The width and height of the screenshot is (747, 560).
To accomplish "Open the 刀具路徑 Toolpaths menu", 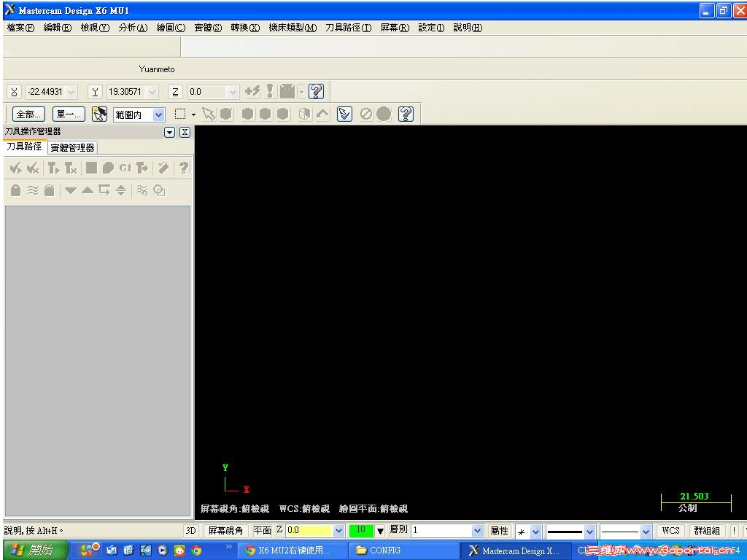I will [x=348, y=28].
